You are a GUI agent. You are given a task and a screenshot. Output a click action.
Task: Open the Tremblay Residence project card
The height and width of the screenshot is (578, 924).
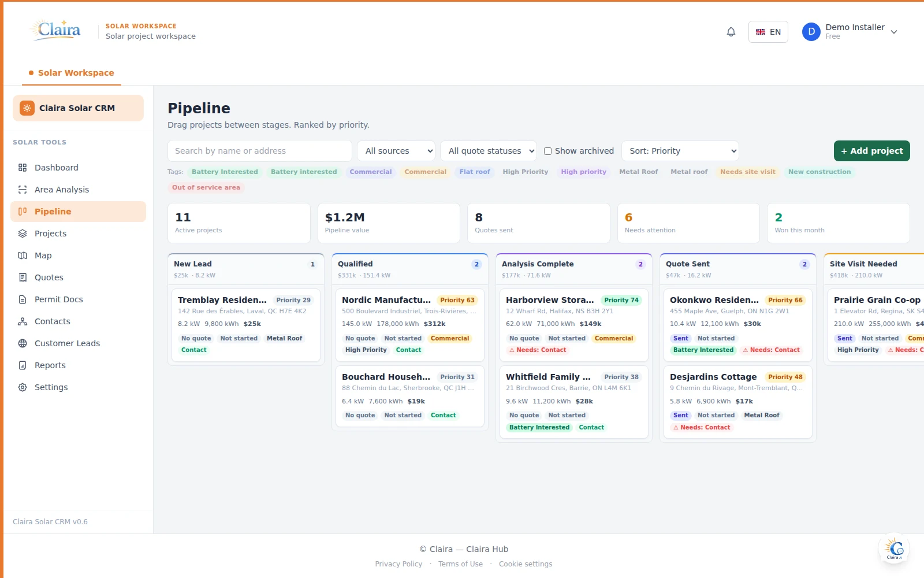(245, 325)
